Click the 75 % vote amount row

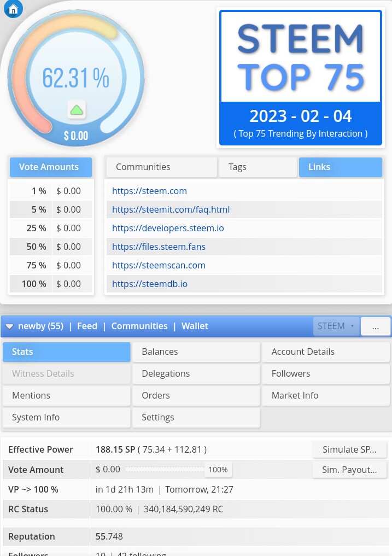(x=51, y=265)
